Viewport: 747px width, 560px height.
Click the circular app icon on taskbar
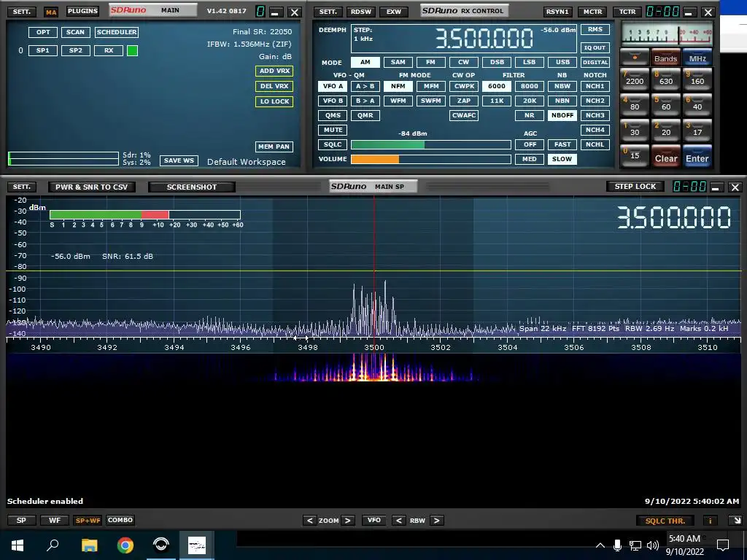pyautogui.click(x=161, y=545)
